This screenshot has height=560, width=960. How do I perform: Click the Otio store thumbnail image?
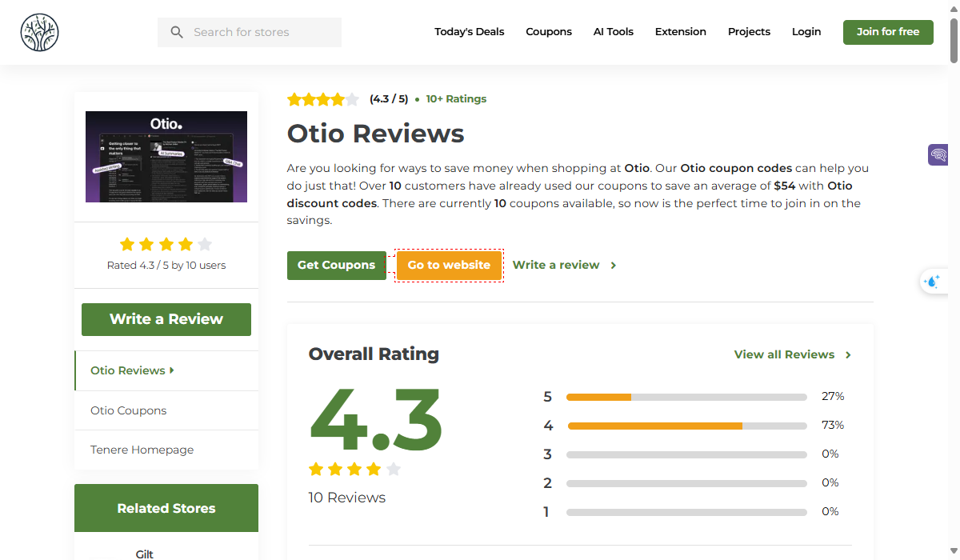pyautogui.click(x=166, y=157)
